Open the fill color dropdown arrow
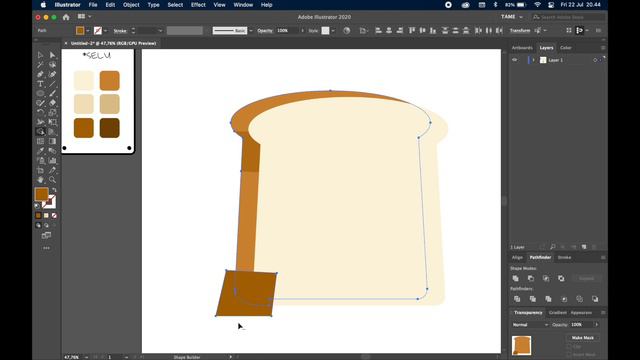This screenshot has height=360, width=640. [88, 31]
